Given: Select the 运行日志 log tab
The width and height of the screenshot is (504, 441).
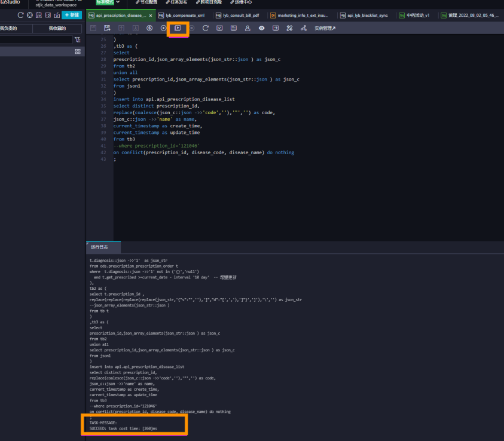Looking at the screenshot, I should click(103, 247).
